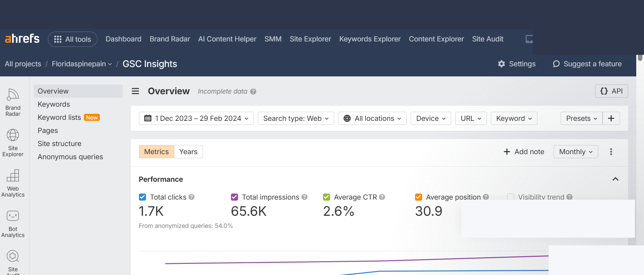Go to the All projects breadcrumb
644x275 pixels.
point(23,64)
